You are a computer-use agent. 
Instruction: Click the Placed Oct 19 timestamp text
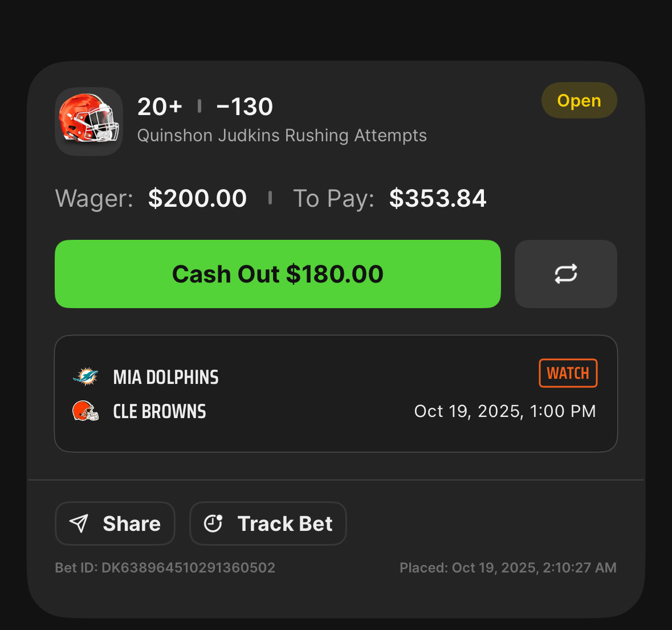coord(508,567)
